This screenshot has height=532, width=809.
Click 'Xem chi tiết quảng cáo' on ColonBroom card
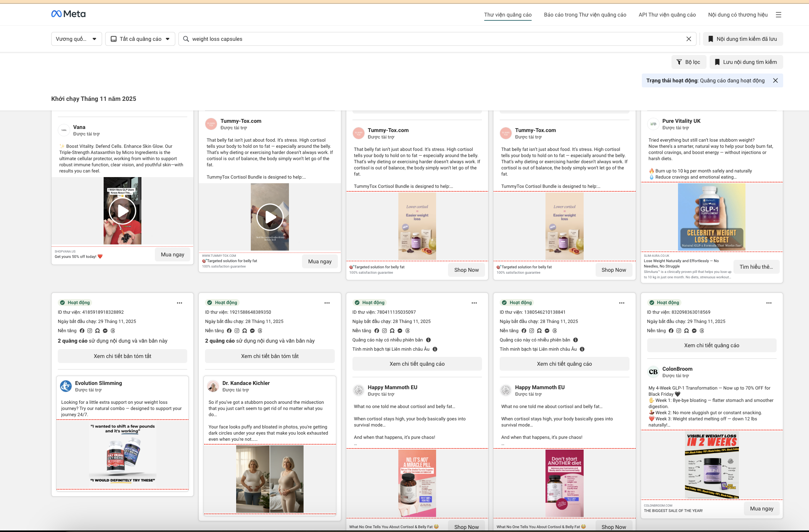[711, 345]
